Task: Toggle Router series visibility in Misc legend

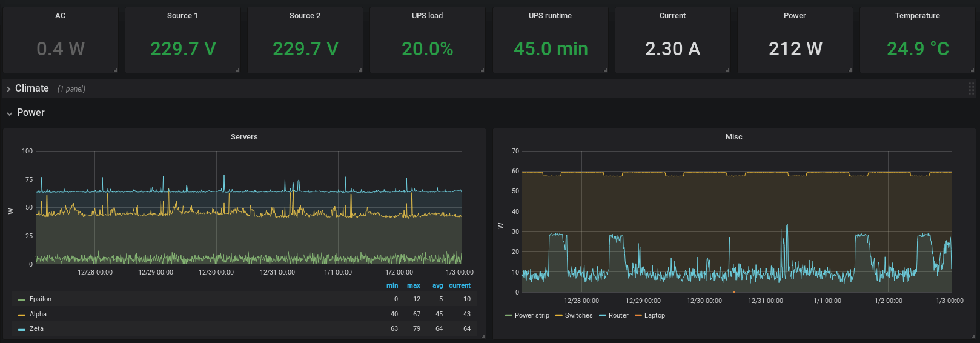Action: pyautogui.click(x=618, y=316)
